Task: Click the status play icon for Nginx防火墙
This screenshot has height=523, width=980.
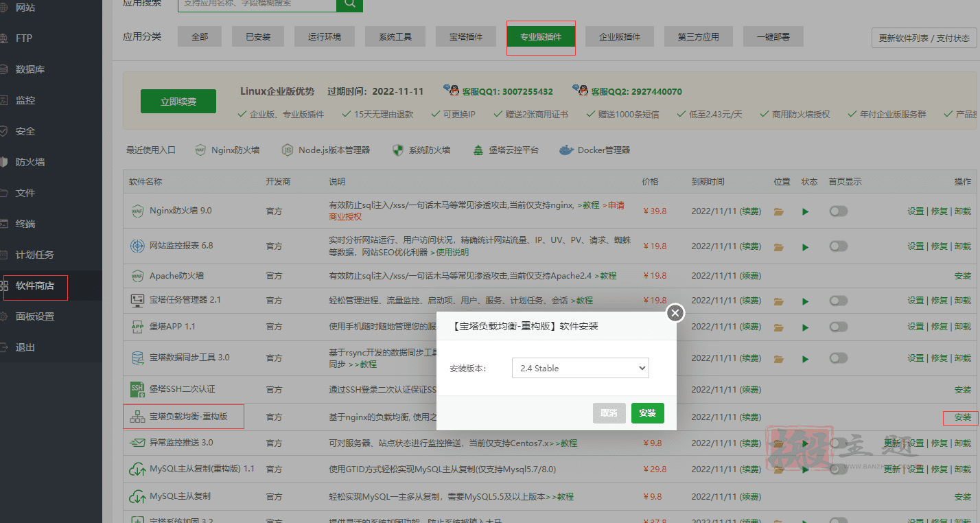Action: coord(806,212)
